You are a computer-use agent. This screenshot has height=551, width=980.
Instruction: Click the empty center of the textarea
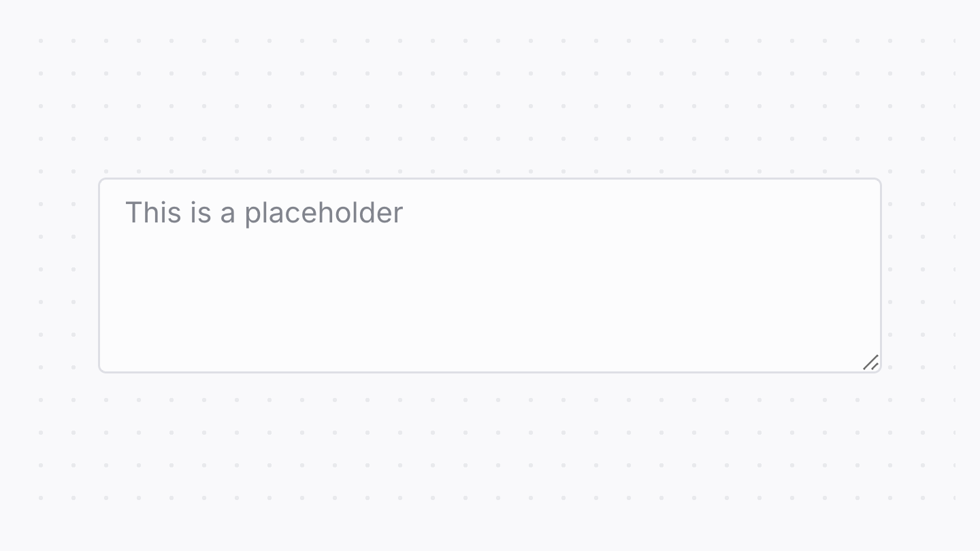[490, 275]
